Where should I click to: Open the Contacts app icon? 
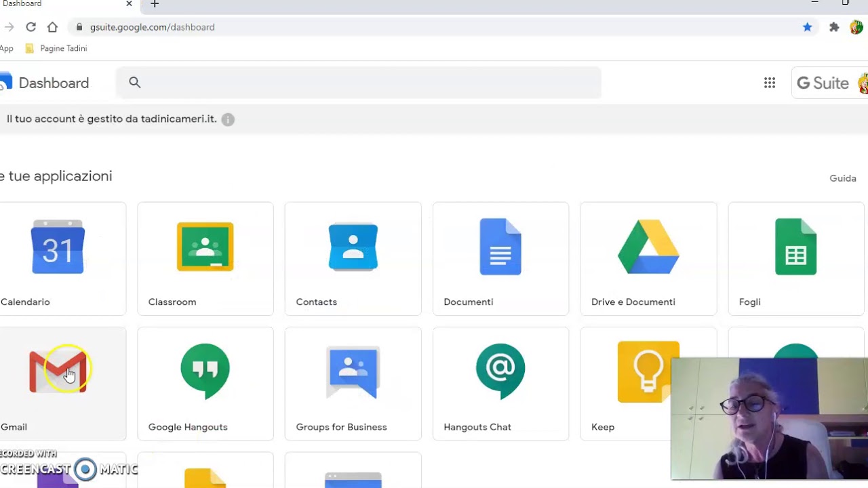353,247
